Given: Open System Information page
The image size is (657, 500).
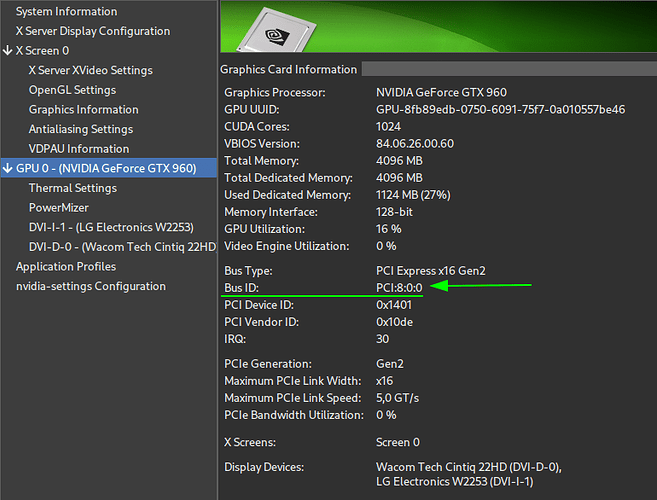Looking at the screenshot, I should (x=67, y=12).
